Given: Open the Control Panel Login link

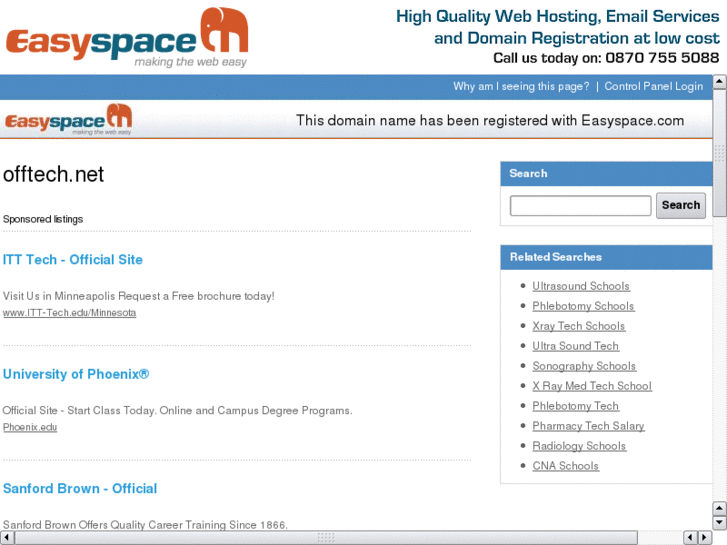Looking at the screenshot, I should (654, 87).
